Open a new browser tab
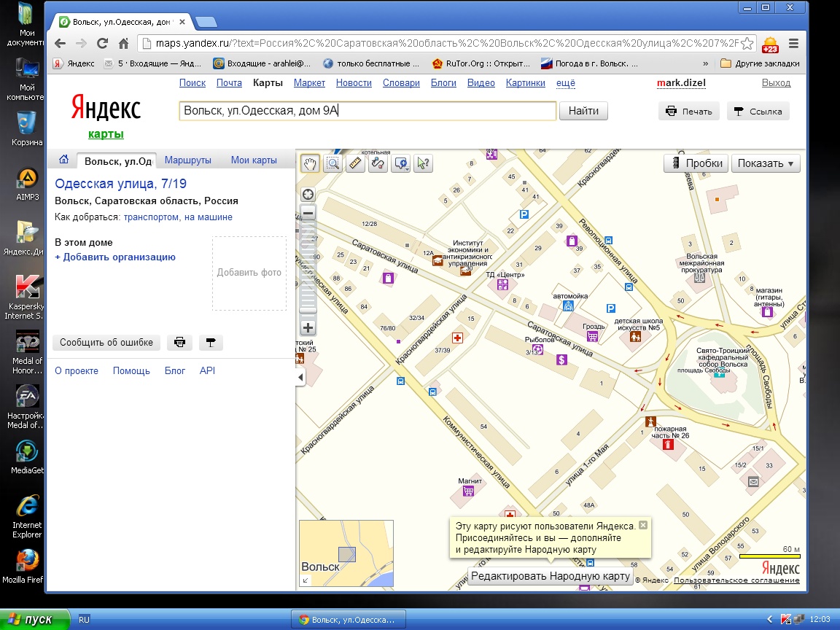Image resolution: width=840 pixels, height=630 pixels. point(206,22)
